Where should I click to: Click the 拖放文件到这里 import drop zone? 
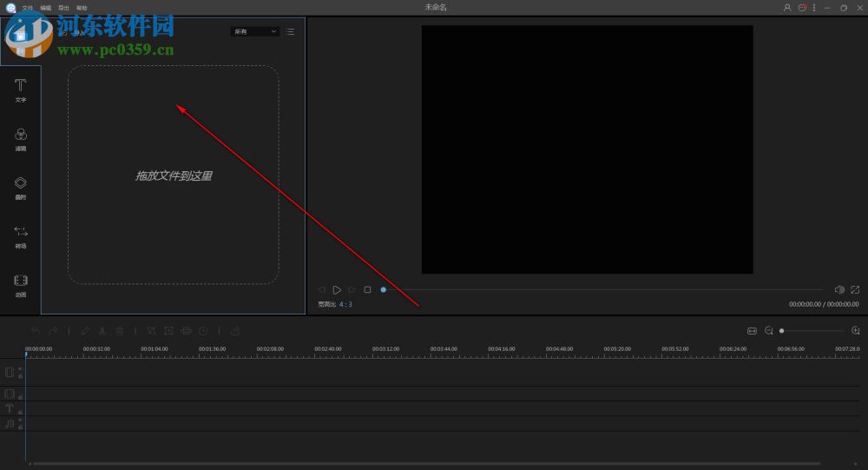174,175
